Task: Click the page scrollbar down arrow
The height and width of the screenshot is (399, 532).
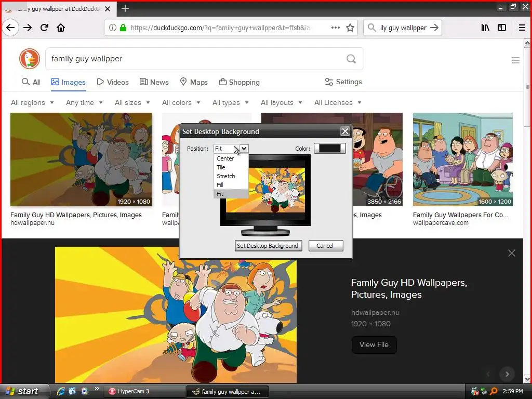Action: [527, 379]
